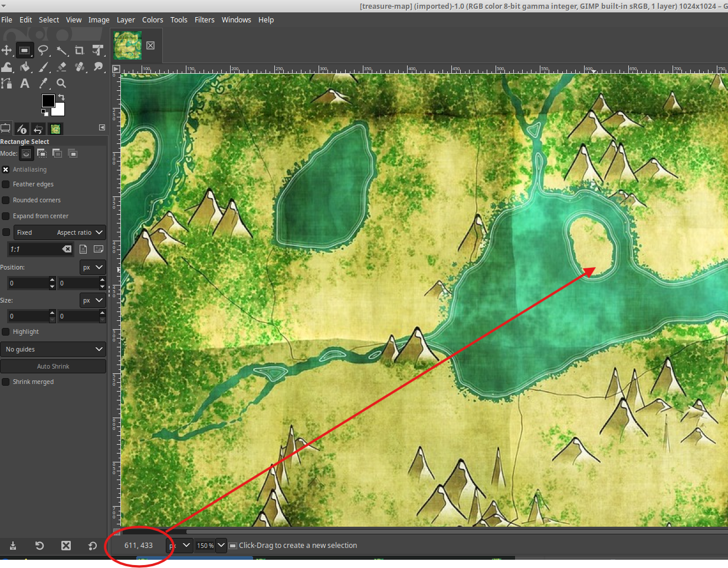Open the Filters menu
The width and height of the screenshot is (728, 568).
204,19
